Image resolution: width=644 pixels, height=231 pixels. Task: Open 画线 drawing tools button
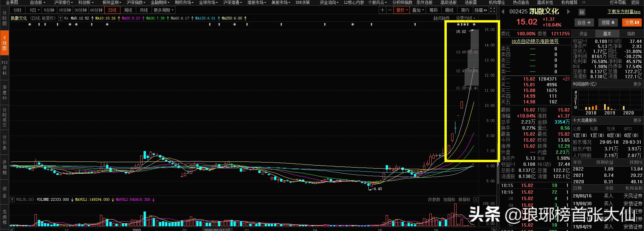coord(449,10)
